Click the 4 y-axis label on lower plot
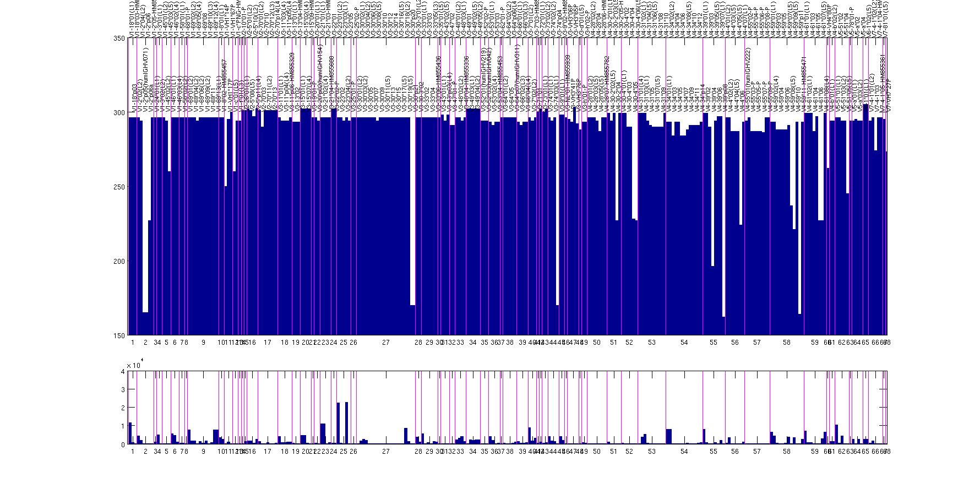Viewport: 980px width, 499px height. coord(123,371)
